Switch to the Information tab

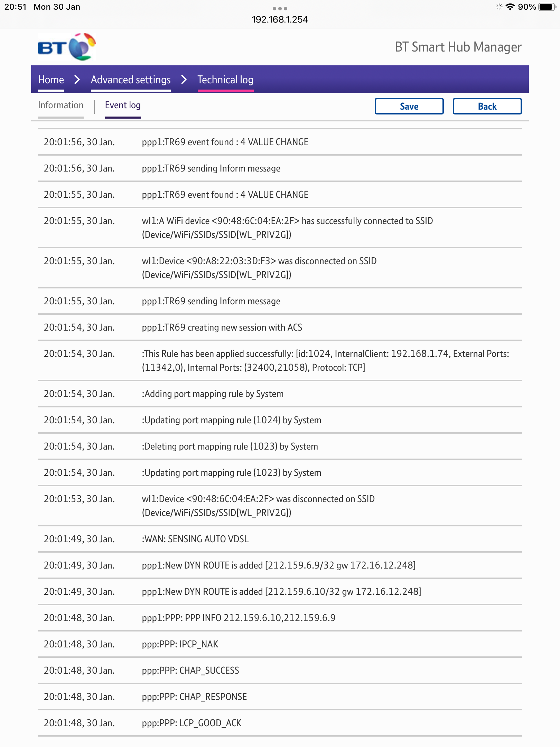pyautogui.click(x=61, y=105)
